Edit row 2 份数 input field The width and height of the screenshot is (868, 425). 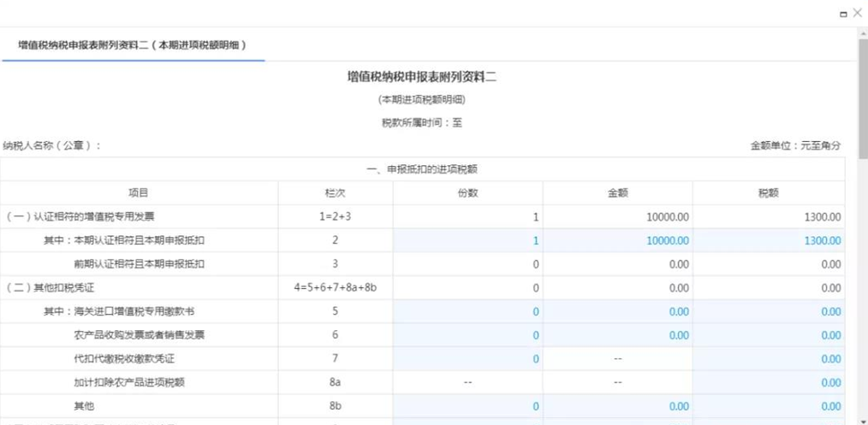tap(467, 241)
